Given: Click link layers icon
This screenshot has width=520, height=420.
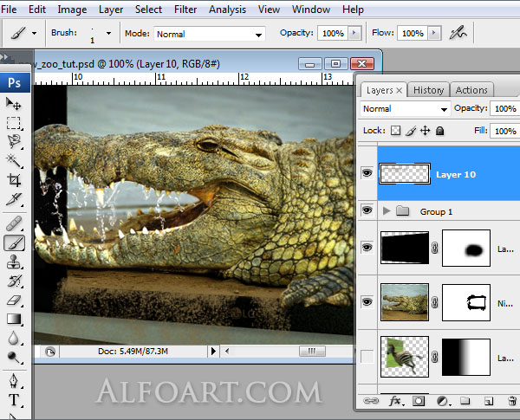Looking at the screenshot, I should [x=370, y=401].
